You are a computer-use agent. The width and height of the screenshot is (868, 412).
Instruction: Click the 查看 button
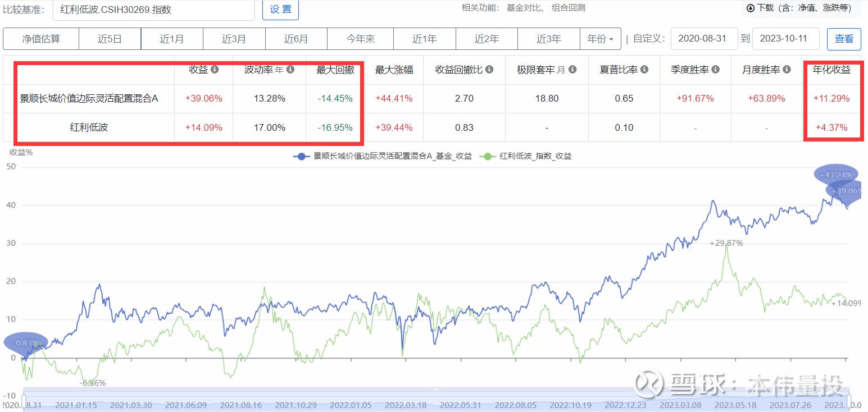pos(844,39)
